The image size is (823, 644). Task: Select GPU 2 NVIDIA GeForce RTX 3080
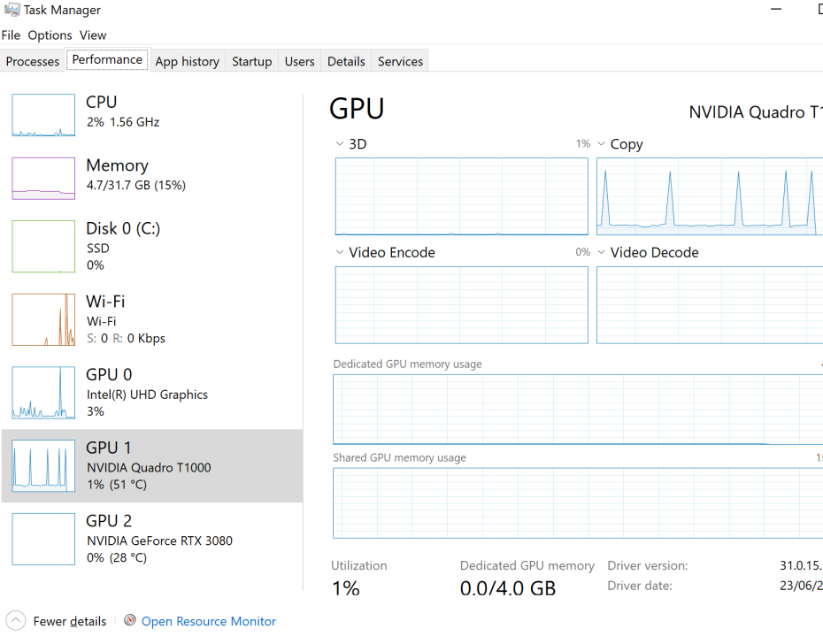(x=152, y=539)
